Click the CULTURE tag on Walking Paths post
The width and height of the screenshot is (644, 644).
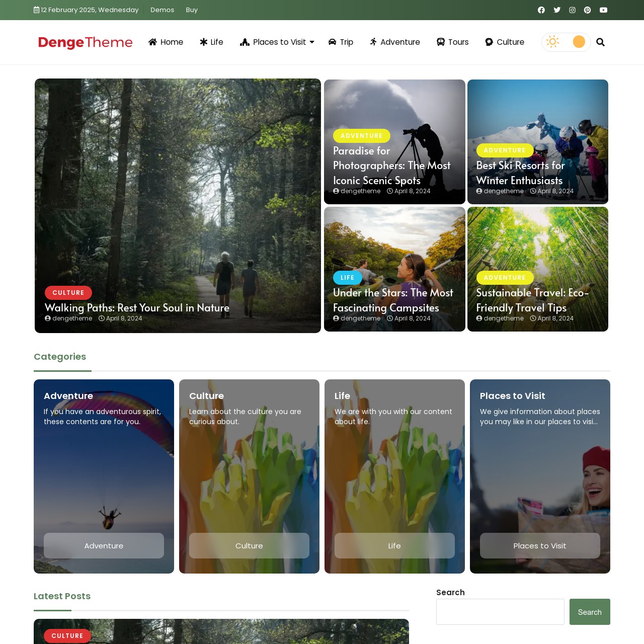click(x=68, y=293)
